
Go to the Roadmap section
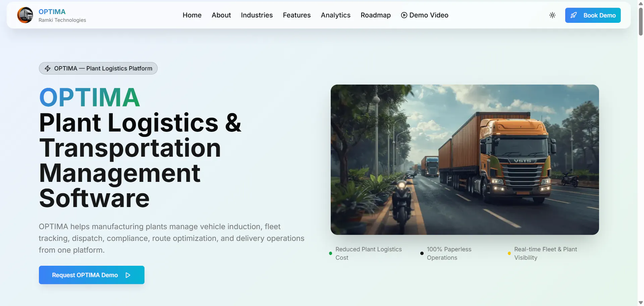[376, 15]
